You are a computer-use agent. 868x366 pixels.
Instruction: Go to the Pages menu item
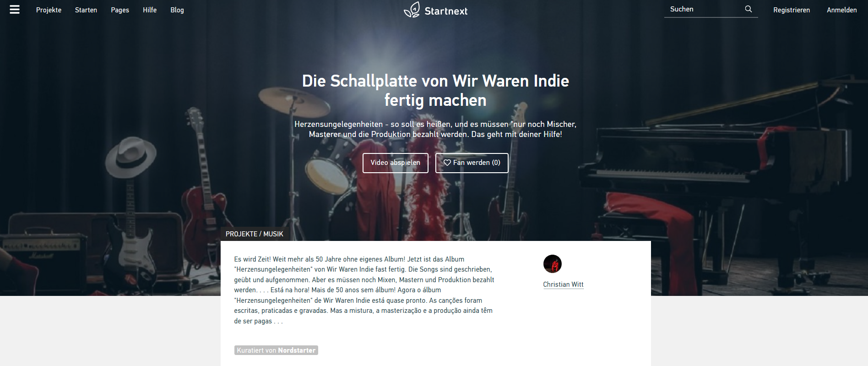120,10
